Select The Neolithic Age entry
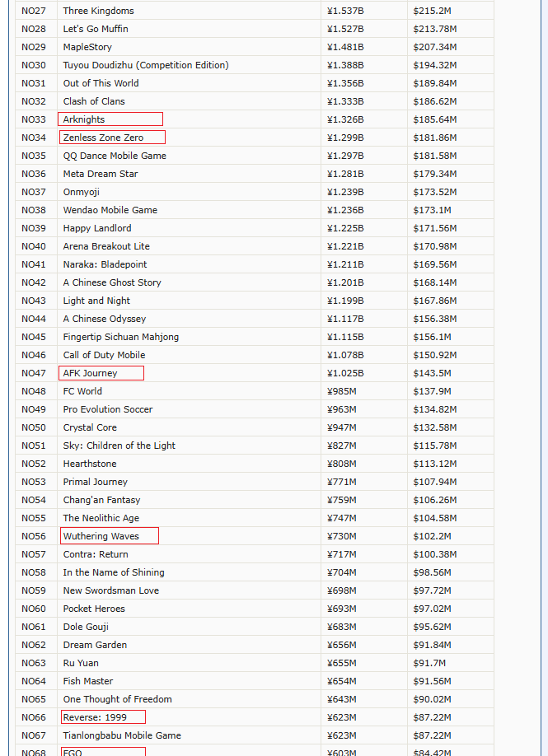Viewport: 548px width, 756px height. point(101,518)
